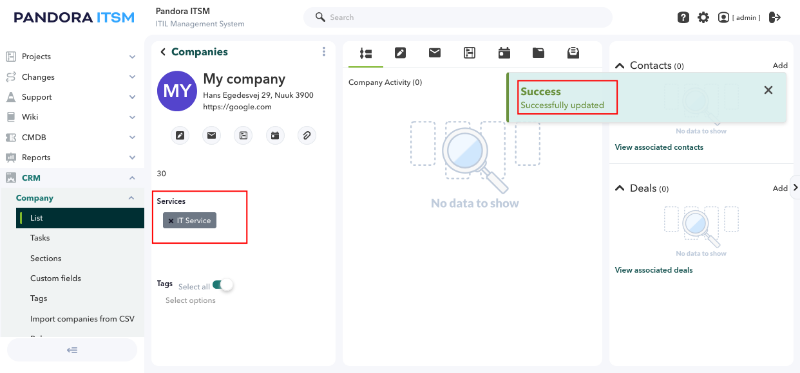Collapse the CRM menu chevron
Screen dimensions: 800x373
pyautogui.click(x=132, y=178)
